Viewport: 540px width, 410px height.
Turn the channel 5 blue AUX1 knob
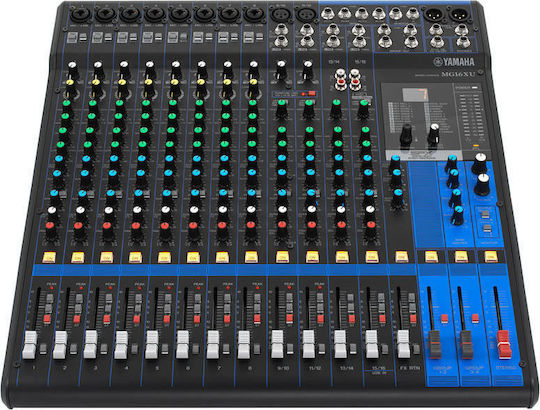point(169,160)
